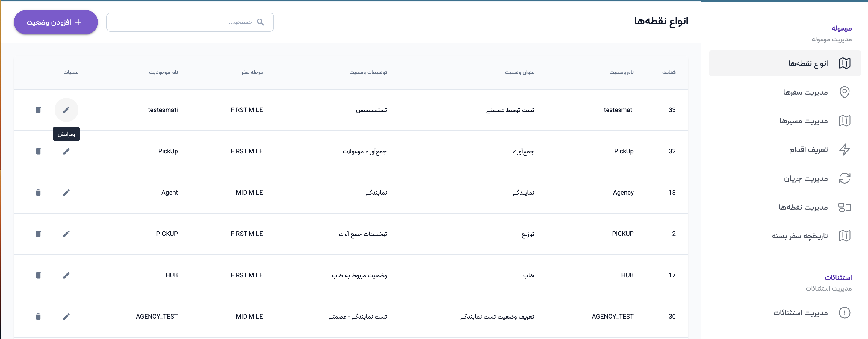Click edit pencil in Agency row
This screenshot has width=868, height=339.
(x=66, y=193)
